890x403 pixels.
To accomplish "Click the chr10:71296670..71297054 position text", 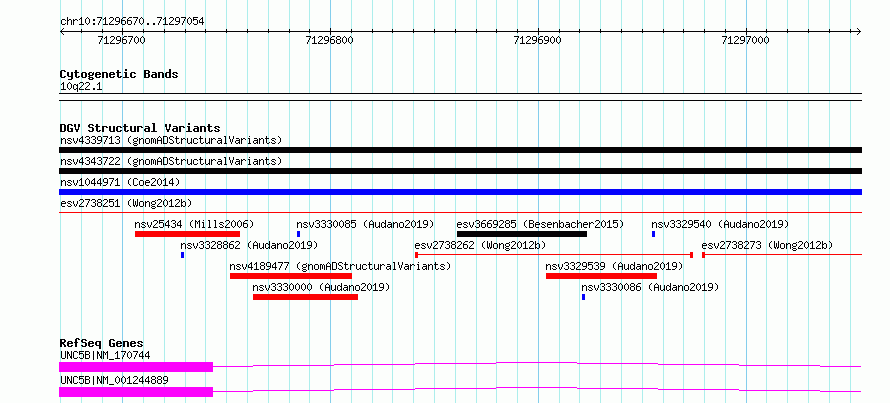I will pos(132,22).
